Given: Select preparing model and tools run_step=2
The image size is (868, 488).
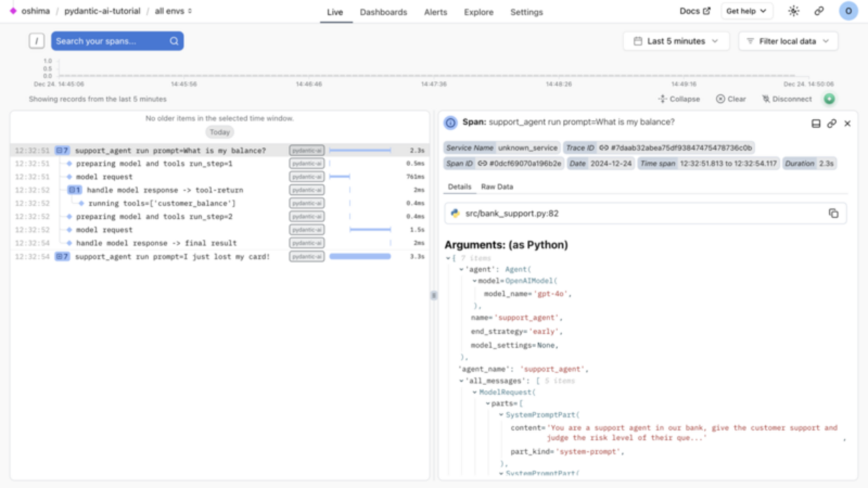Looking at the screenshot, I should tap(220, 216).
